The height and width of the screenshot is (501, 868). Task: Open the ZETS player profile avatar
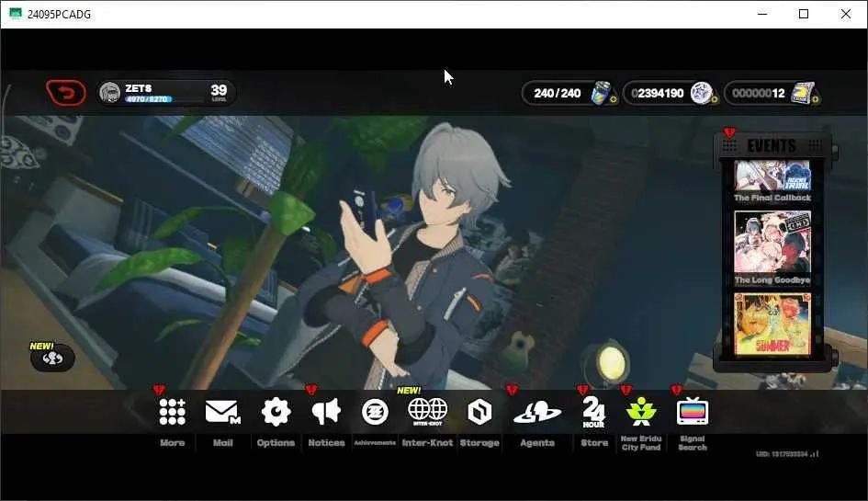click(109, 93)
